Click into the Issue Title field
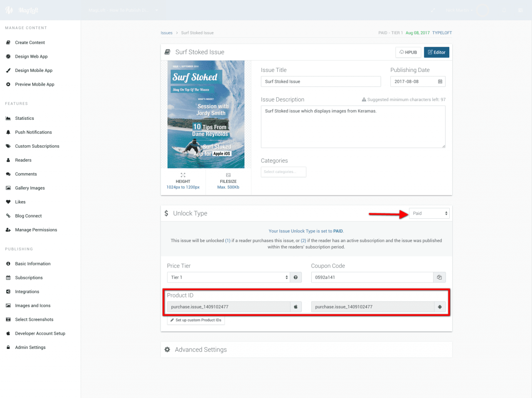This screenshot has height=398, width=532. click(x=321, y=82)
